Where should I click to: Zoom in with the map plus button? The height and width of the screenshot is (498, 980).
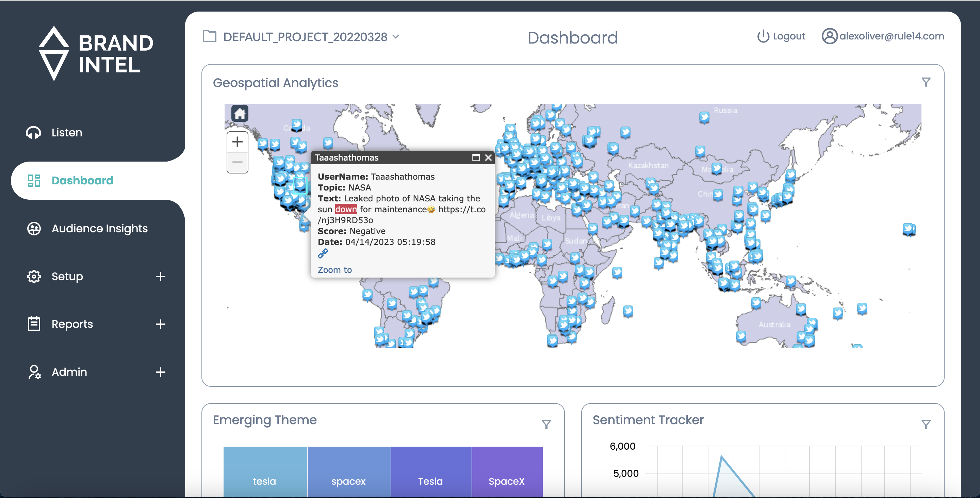coord(238,142)
